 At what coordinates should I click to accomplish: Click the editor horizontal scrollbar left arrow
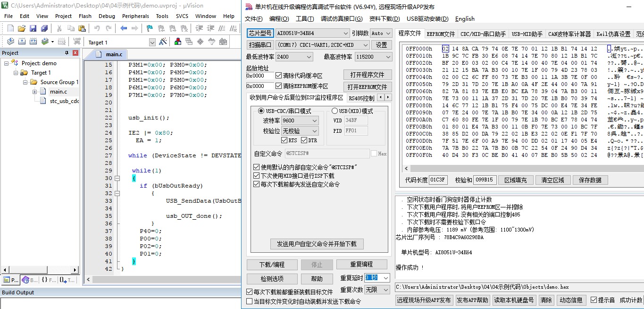pyautogui.click(x=89, y=280)
